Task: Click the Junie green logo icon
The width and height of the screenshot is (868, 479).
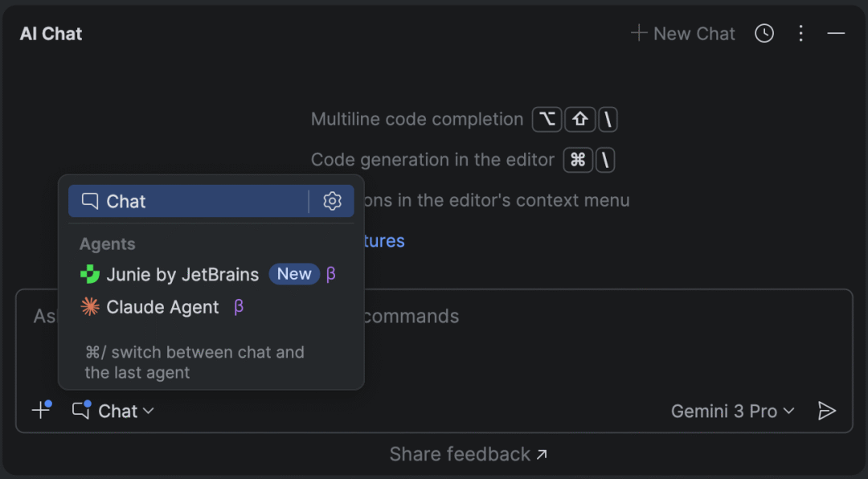Action: 90,274
